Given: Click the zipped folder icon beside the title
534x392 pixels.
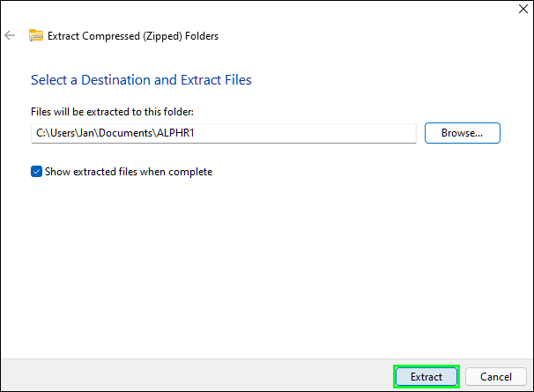Looking at the screenshot, I should coord(36,35).
